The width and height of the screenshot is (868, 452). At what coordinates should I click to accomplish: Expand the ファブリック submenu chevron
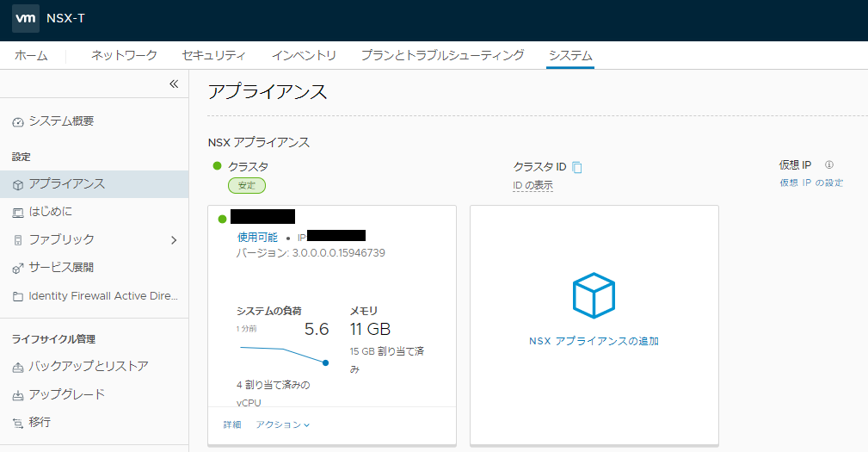pos(174,240)
